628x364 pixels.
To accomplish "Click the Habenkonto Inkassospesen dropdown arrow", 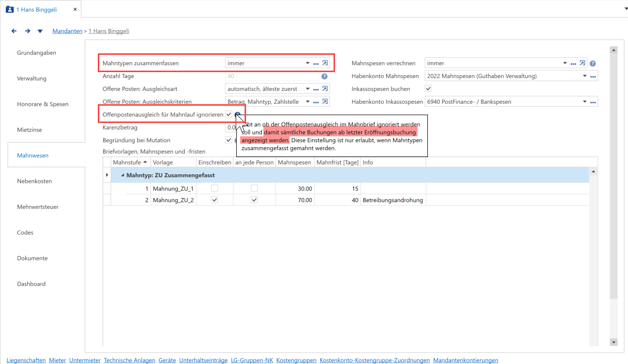I will 585,102.
